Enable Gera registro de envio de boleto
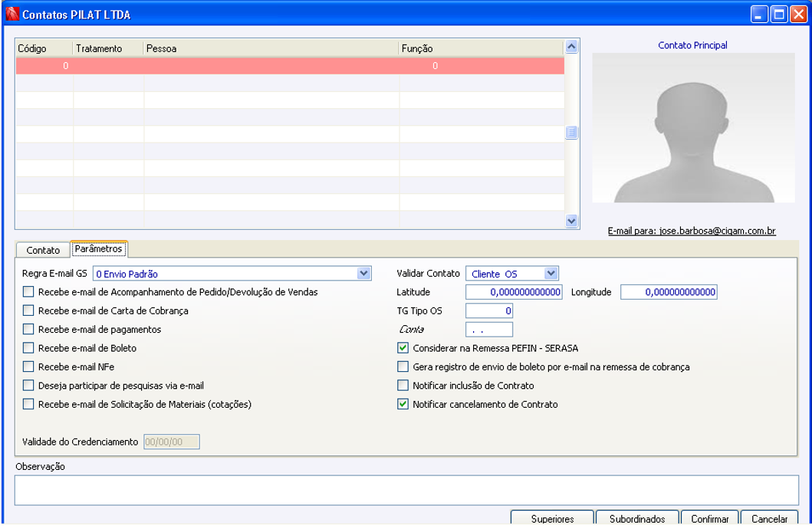 tap(403, 366)
